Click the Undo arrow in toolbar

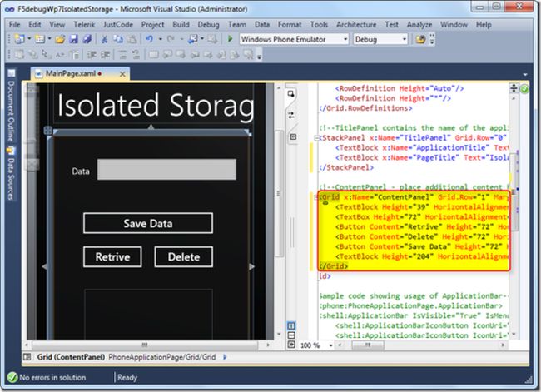click(x=149, y=39)
